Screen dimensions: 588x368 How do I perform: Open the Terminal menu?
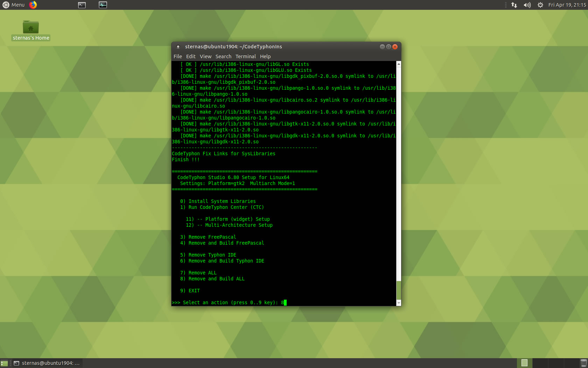coord(246,56)
